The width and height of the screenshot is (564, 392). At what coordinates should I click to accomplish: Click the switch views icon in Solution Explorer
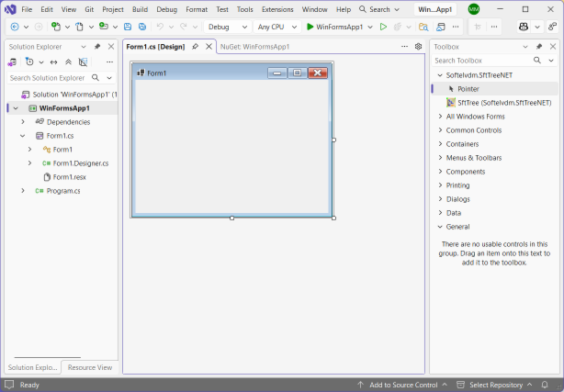coord(12,62)
